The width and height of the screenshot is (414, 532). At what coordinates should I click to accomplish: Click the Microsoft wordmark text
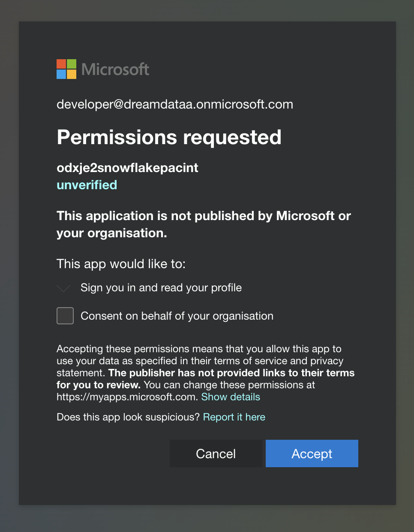[x=115, y=69]
